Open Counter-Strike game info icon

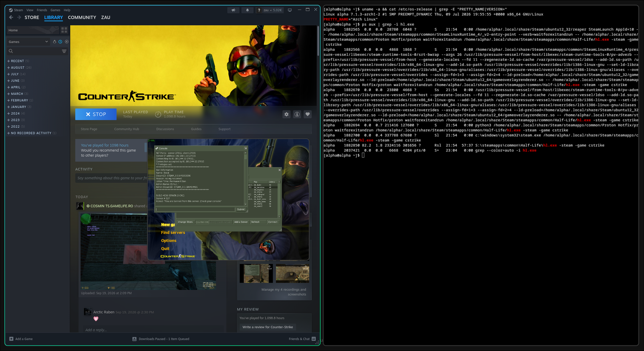coord(297,114)
